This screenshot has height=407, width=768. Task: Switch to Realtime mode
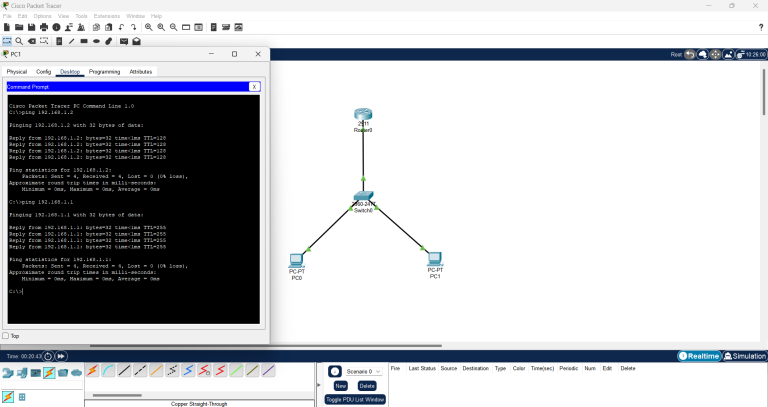click(x=699, y=356)
